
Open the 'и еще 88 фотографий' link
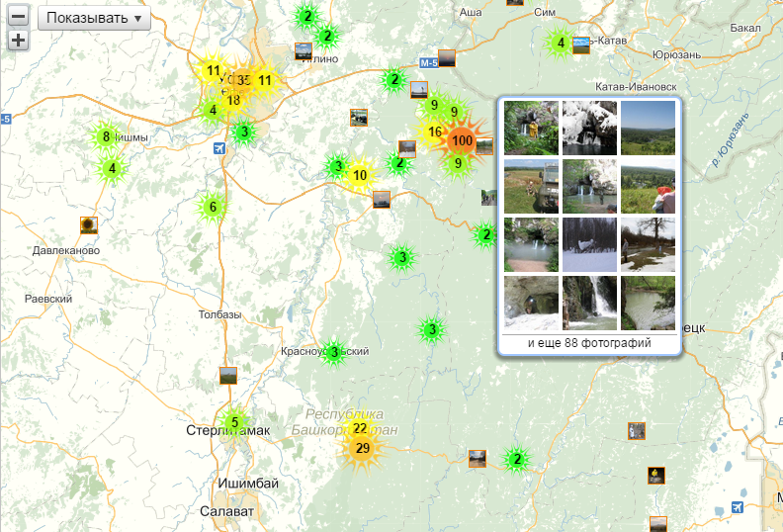pyautogui.click(x=589, y=343)
